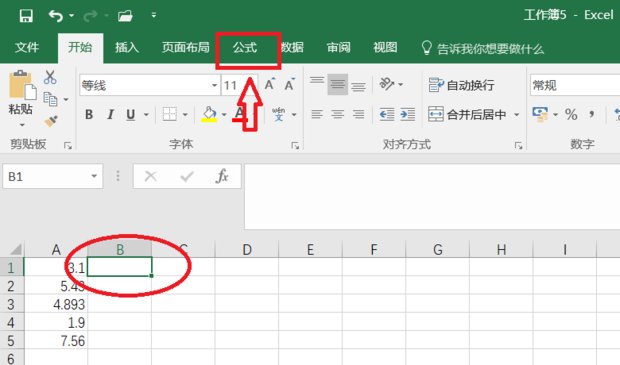Click the Increase Font Size icon
Image resolution: width=620 pixels, height=365 pixels.
[270, 84]
